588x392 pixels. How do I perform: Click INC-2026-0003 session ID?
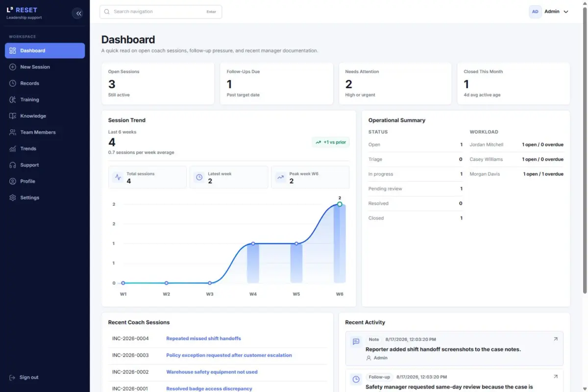click(x=130, y=355)
